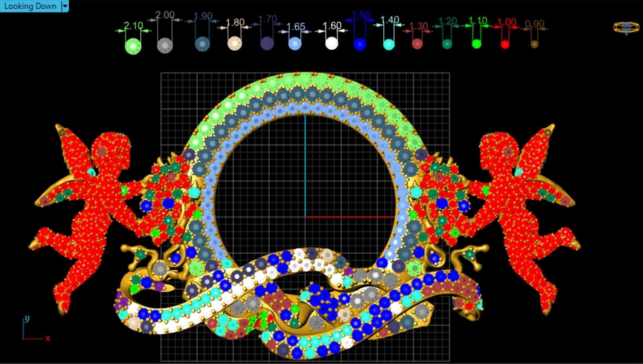The height and width of the screenshot is (364, 643).
Task: Select the beige 1.80 legend gem
Action: [234, 44]
